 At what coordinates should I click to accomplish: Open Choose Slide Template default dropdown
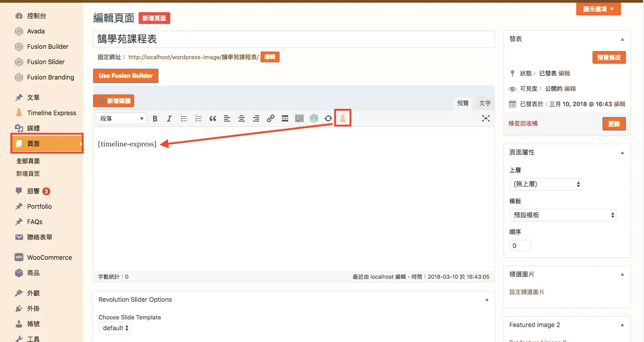coord(115,328)
